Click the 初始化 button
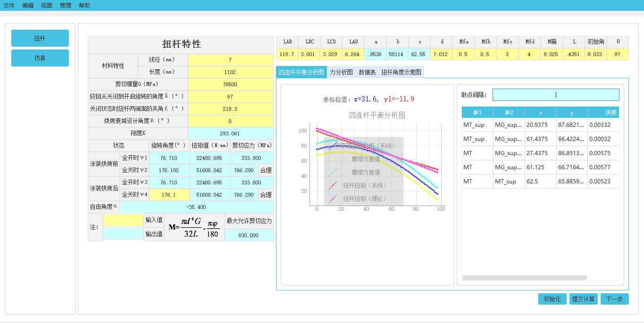Image resolution: width=644 pixels, height=323 pixels. (552, 298)
